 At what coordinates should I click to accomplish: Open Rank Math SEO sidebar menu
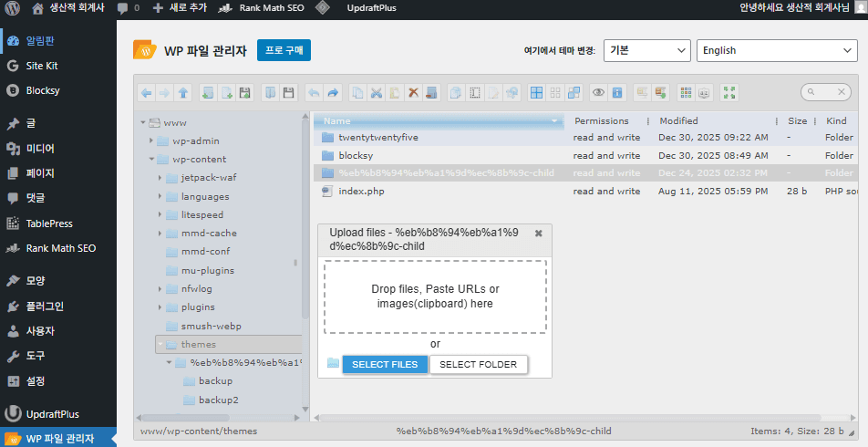60,248
